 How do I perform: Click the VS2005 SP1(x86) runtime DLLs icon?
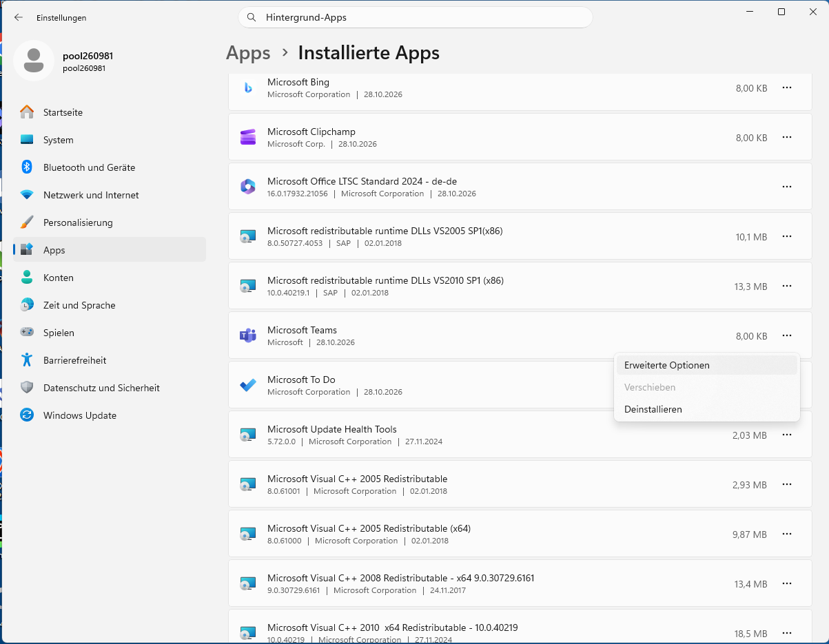tap(248, 236)
